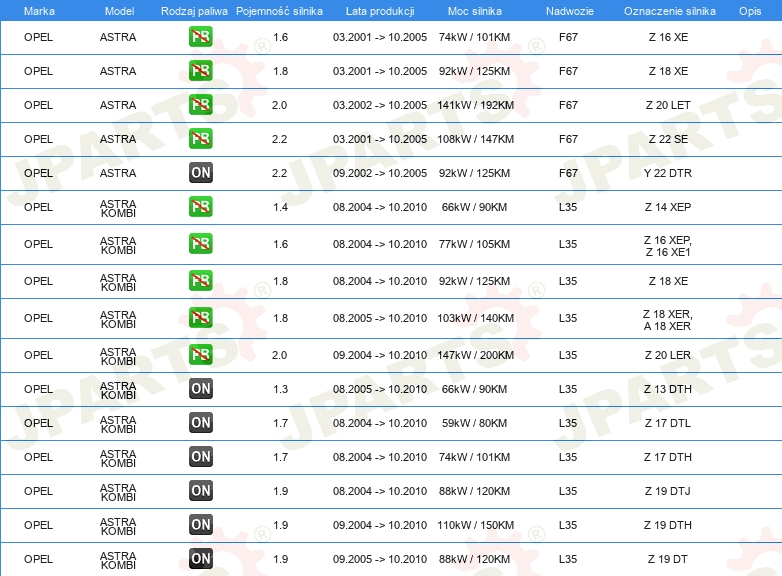Select the Moc silnika column header
The width and height of the screenshot is (782, 576).
[x=474, y=11]
